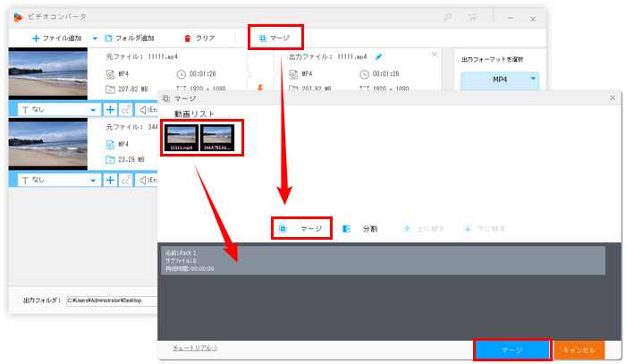Click the CC icon on the second video row
Screen dimensions: 626x364
pyautogui.click(x=126, y=181)
